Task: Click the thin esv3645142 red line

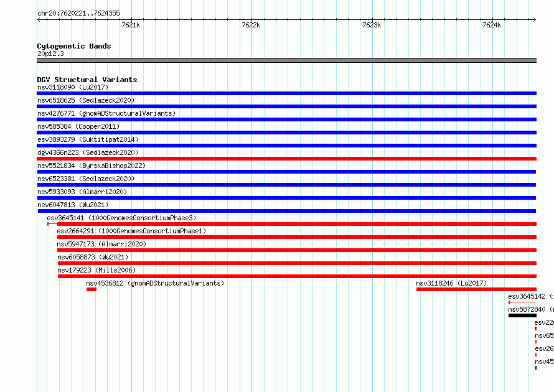Action: click(x=522, y=302)
